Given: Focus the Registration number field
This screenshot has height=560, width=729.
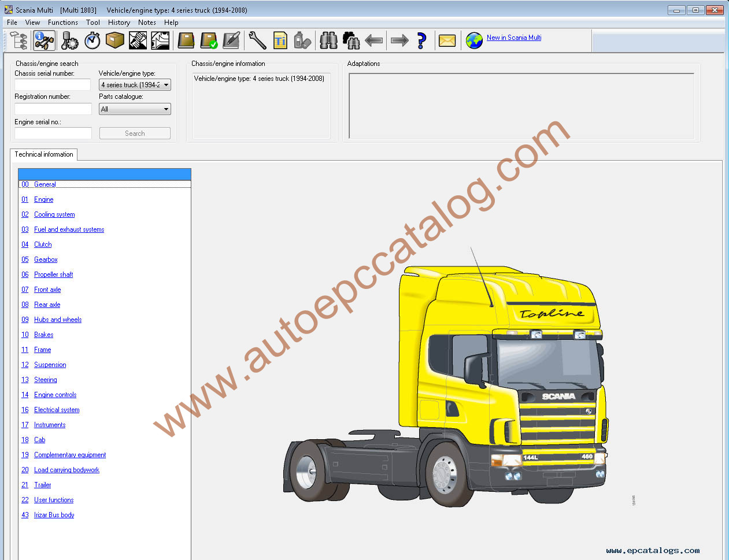Looking at the screenshot, I should point(53,109).
